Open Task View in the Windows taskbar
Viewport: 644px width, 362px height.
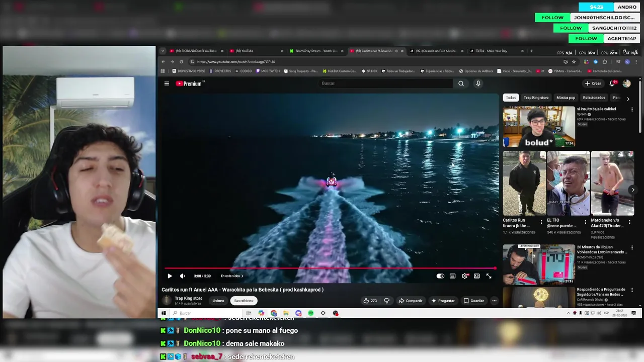pos(249,313)
